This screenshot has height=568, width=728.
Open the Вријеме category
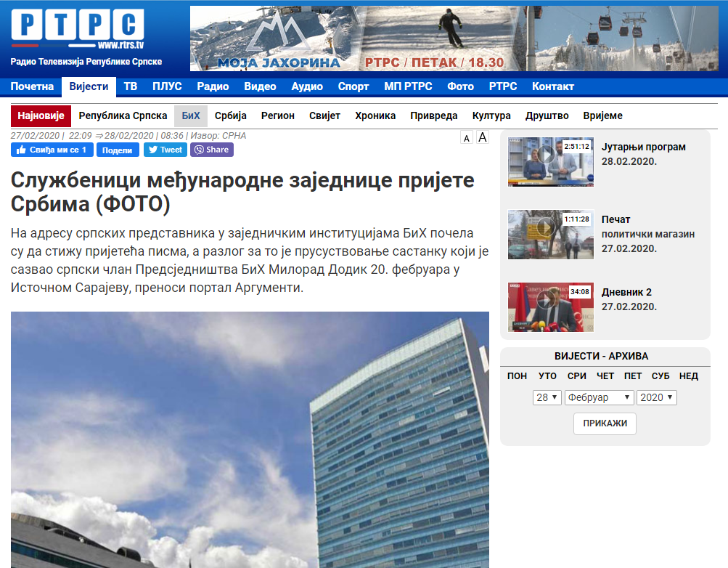pos(602,115)
